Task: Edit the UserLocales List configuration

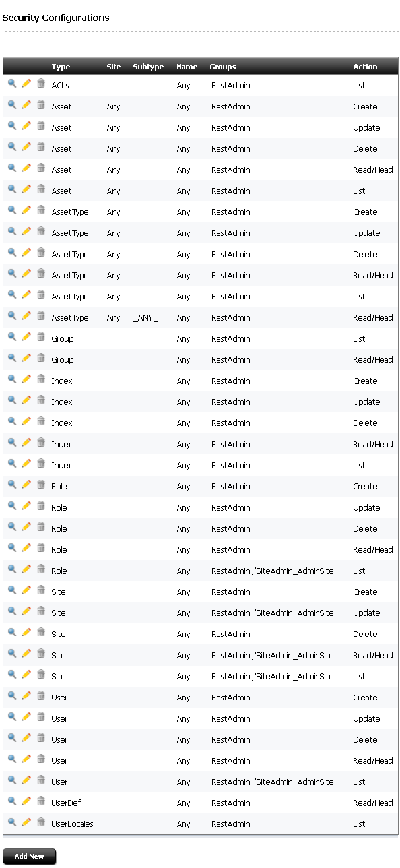Action: (x=26, y=822)
